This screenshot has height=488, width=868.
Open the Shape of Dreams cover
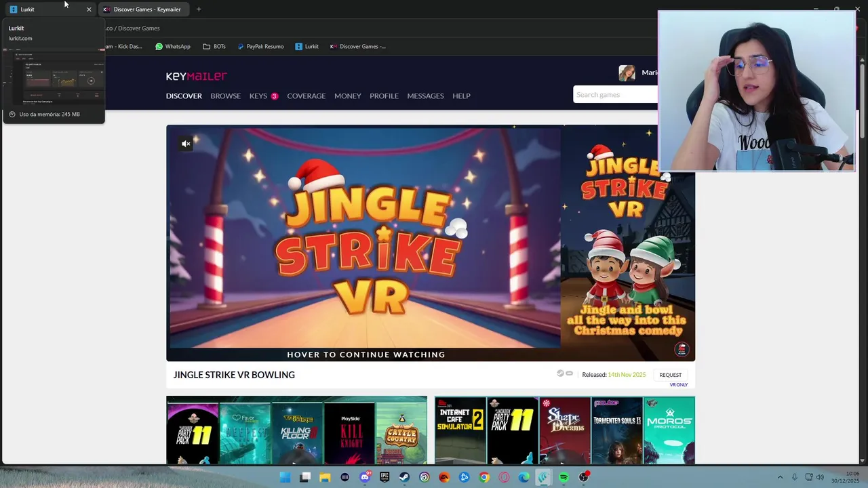[x=565, y=431]
